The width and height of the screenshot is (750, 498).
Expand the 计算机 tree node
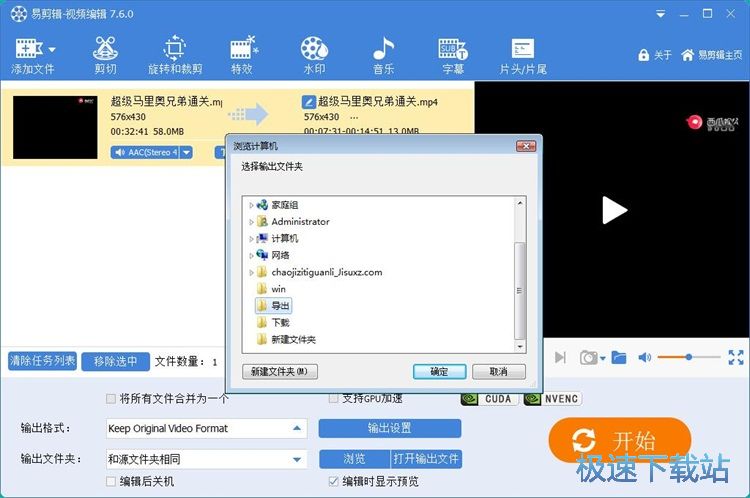[x=251, y=239]
